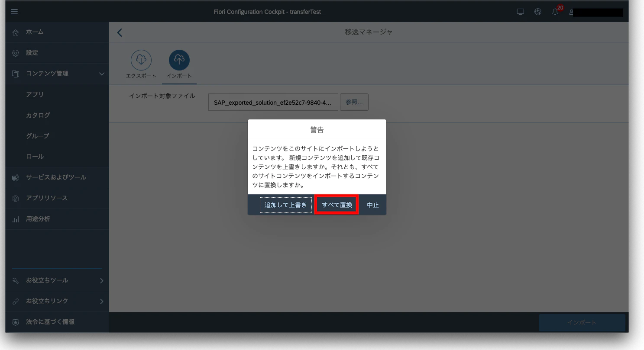
Task: Expand the お役立ちツール submenu arrow
Action: tap(102, 280)
